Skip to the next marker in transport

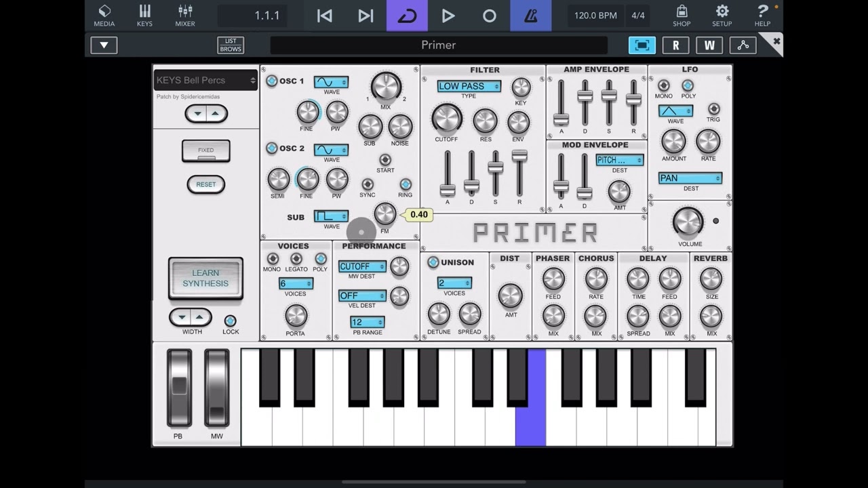(x=366, y=16)
